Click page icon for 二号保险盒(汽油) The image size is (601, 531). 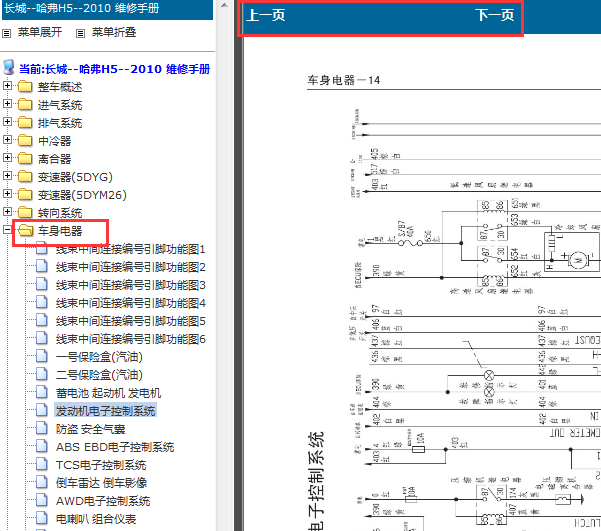click(x=42, y=374)
